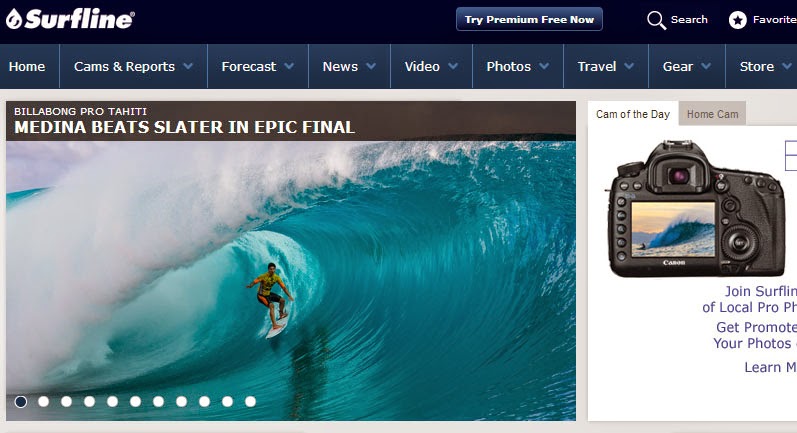Open Medina Beats Slater headline
The height and width of the screenshot is (433, 797).
point(184,127)
